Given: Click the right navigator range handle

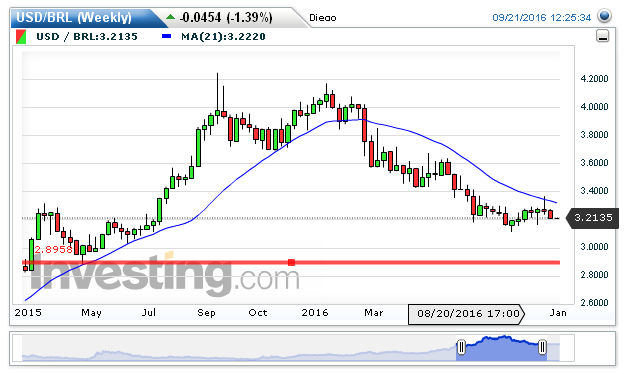Looking at the screenshot, I should (x=542, y=347).
